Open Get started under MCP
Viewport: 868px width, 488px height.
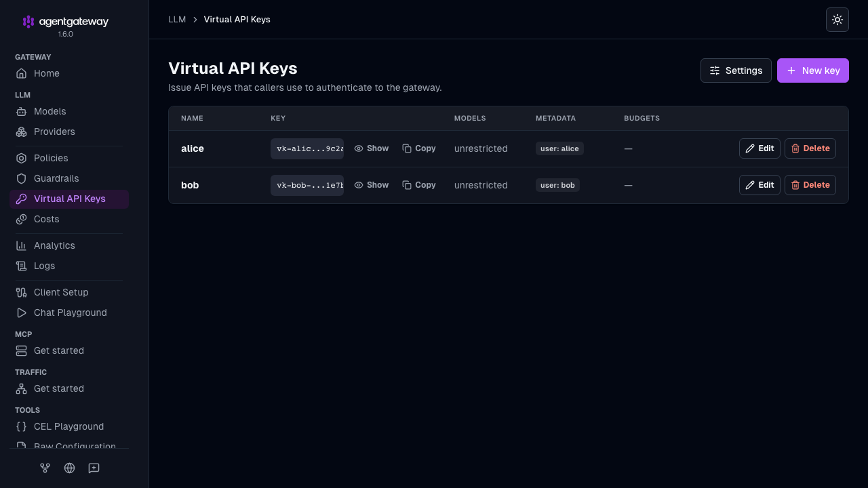coord(69,350)
